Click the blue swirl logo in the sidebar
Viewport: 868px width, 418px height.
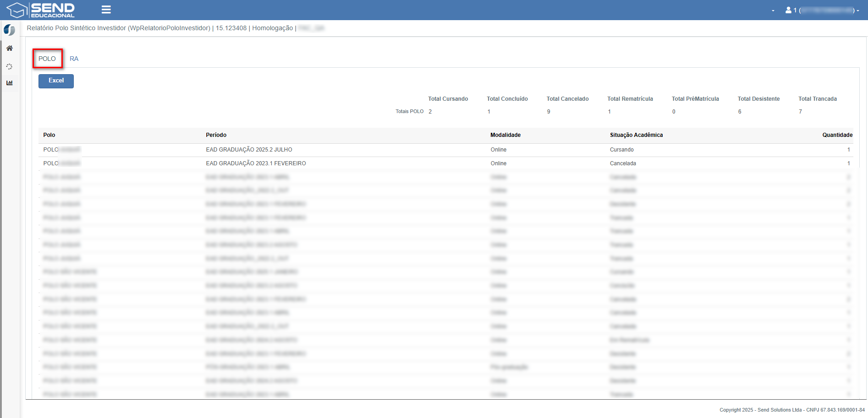[9, 30]
